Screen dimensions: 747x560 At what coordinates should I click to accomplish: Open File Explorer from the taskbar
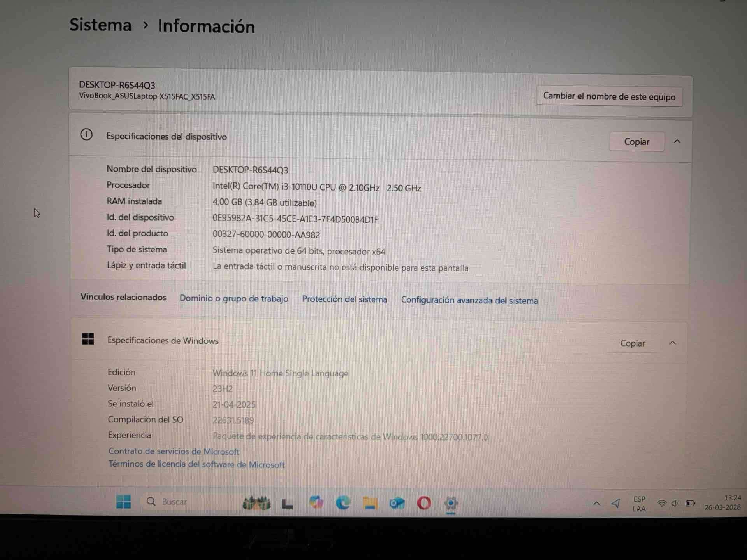369,503
